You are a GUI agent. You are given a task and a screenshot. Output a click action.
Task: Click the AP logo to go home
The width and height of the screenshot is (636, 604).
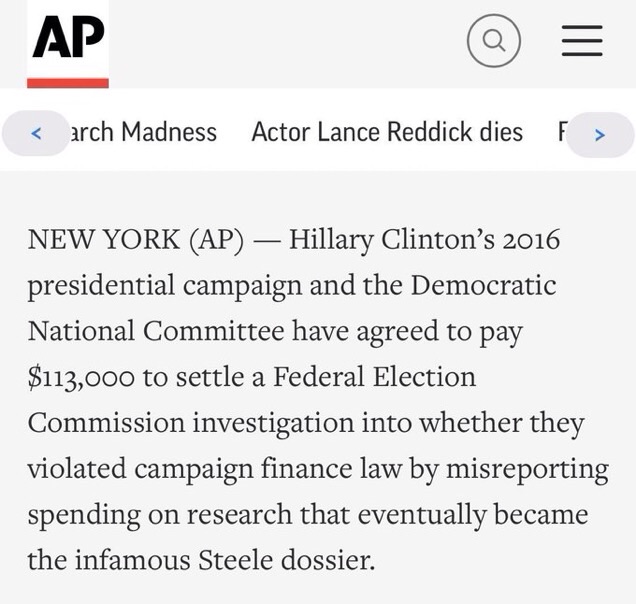[68, 38]
